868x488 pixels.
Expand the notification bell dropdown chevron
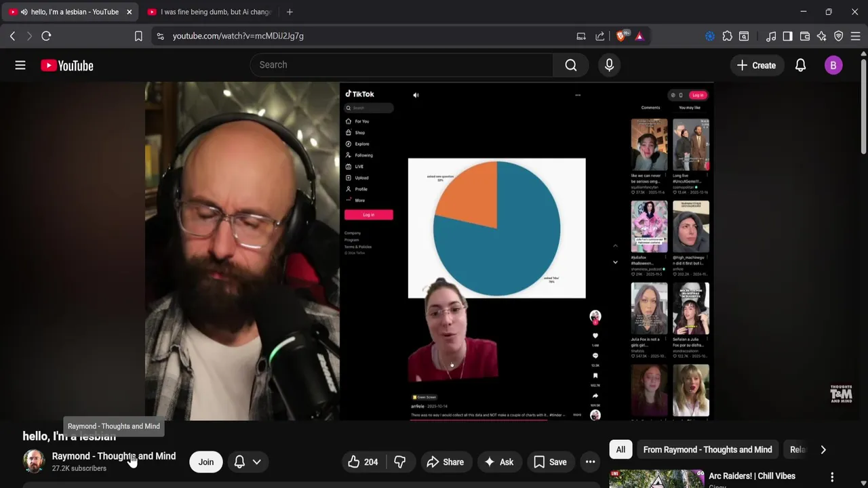[257, 462]
